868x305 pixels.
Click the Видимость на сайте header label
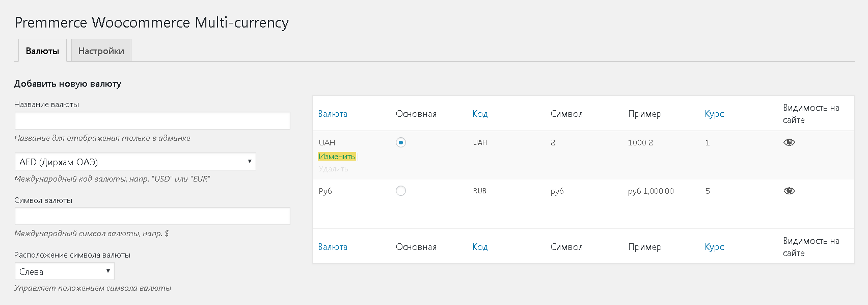(811, 114)
